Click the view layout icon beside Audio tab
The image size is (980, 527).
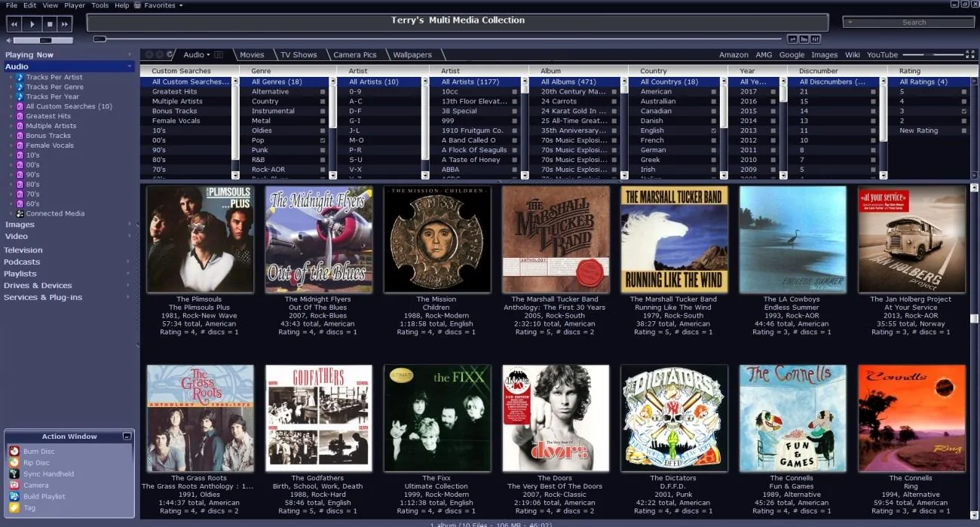[219, 54]
